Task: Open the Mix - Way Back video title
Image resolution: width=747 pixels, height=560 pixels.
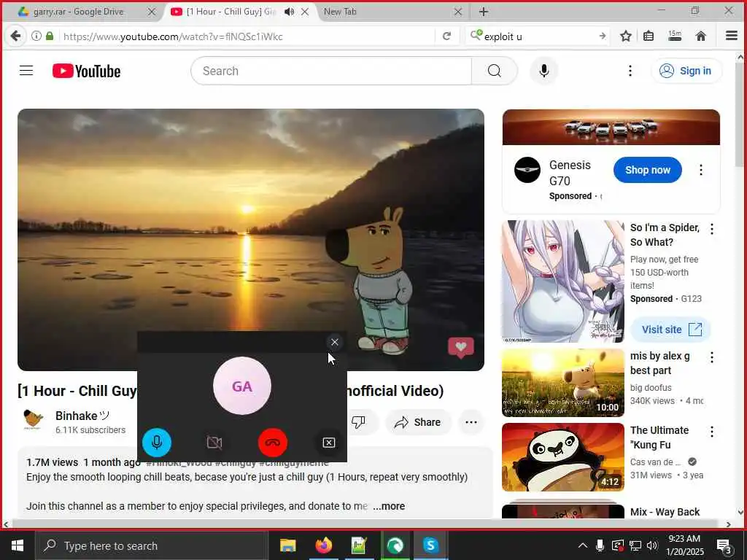Action: pyautogui.click(x=665, y=512)
